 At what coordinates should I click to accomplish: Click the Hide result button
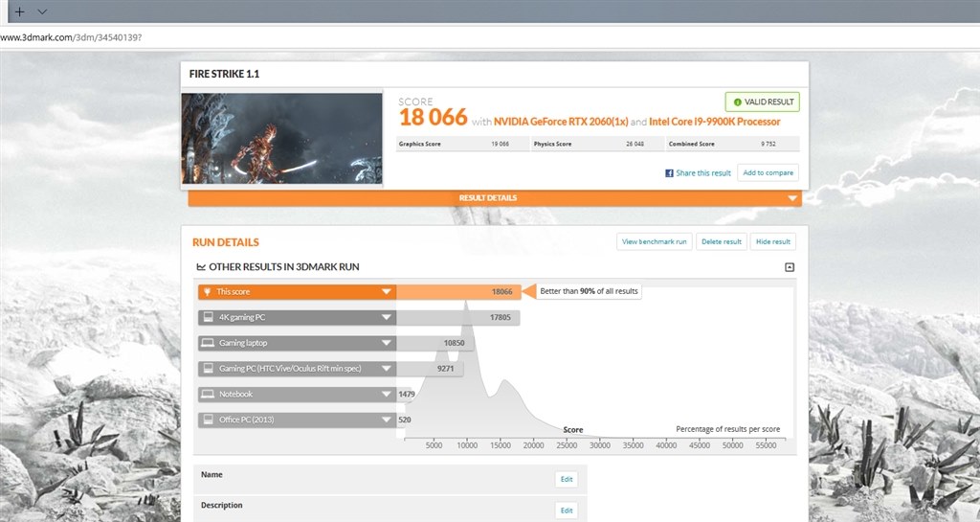point(773,242)
